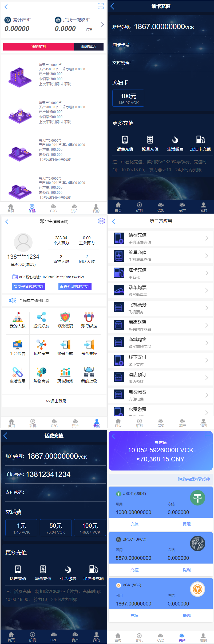Open settings via the gear icon

click(x=101, y=221)
